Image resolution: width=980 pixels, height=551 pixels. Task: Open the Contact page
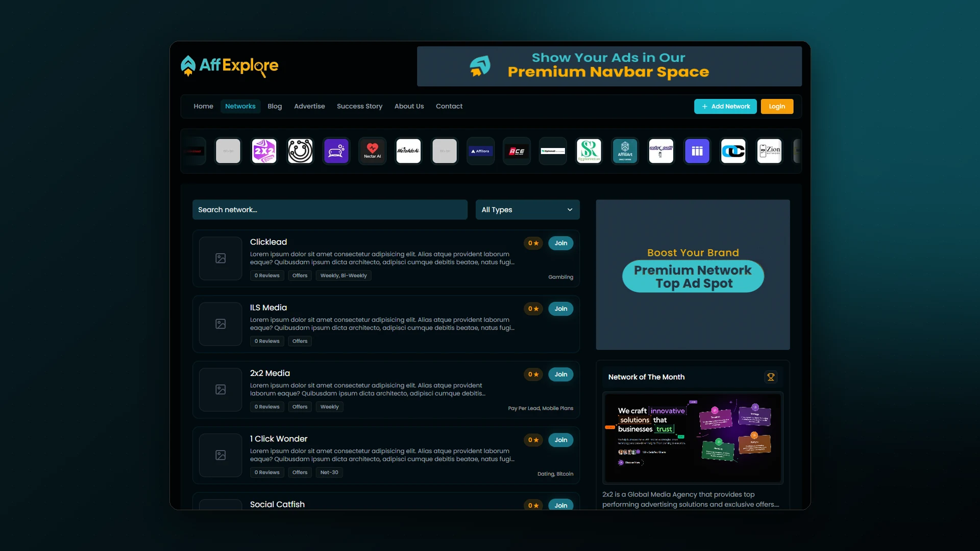point(449,106)
